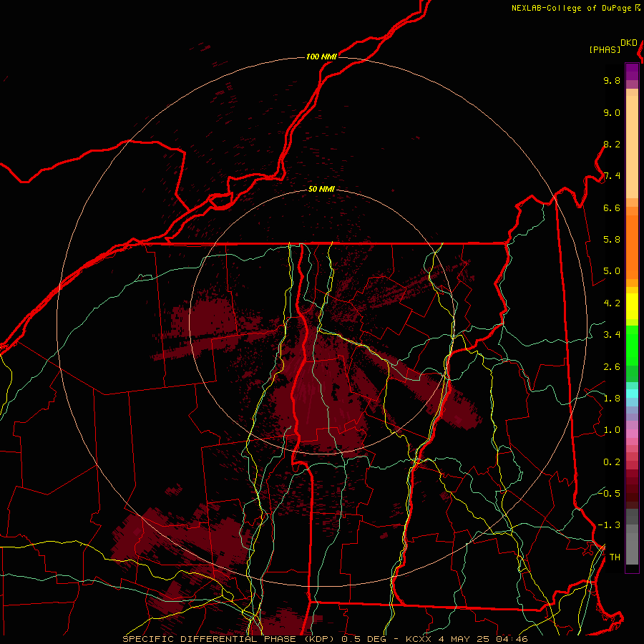The width and height of the screenshot is (644, 644).
Task: Click the cyan segment of the color bar
Action: [x=632, y=393]
